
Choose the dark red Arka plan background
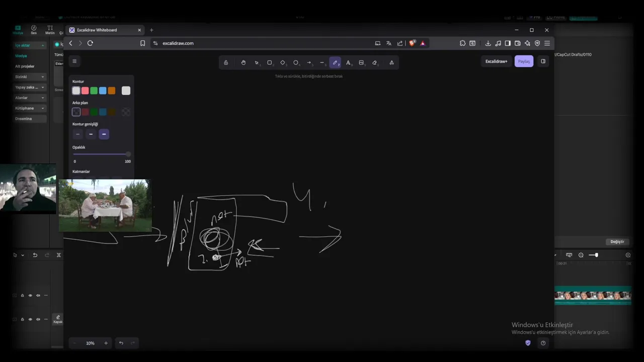[x=85, y=112]
